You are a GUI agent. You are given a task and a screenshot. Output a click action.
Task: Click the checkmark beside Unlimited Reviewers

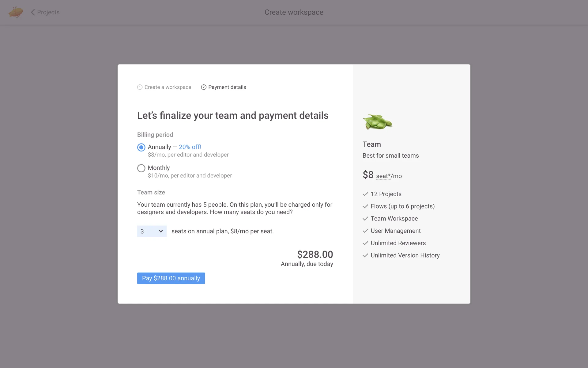coord(365,243)
